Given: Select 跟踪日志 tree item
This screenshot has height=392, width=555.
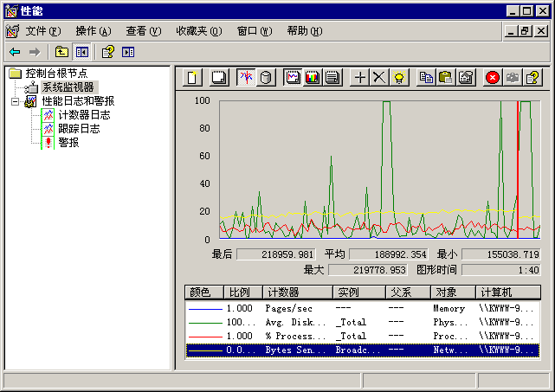Looking at the screenshot, I should pyautogui.click(x=79, y=129).
